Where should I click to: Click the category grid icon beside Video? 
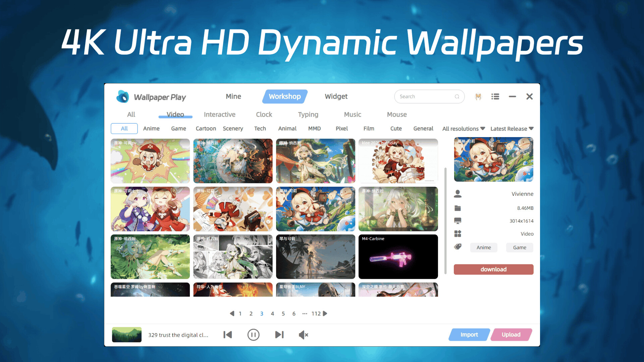[458, 234]
